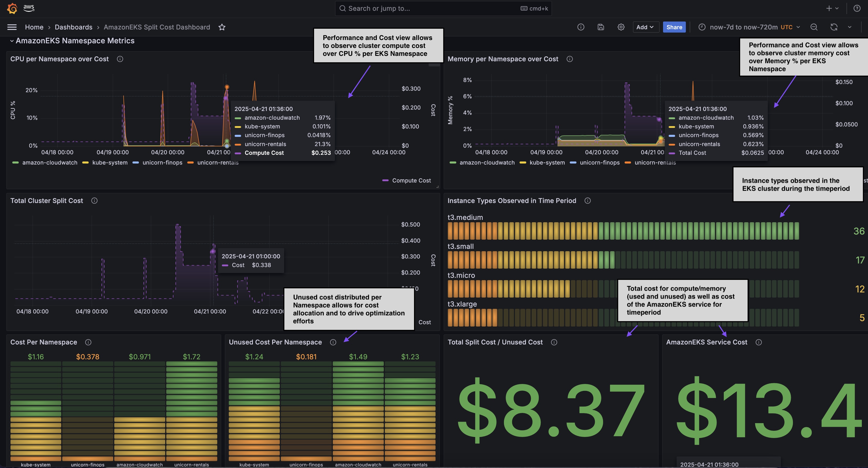Show info for Cost Per Namespace panel
Screen dimensions: 868x468
pyautogui.click(x=88, y=342)
